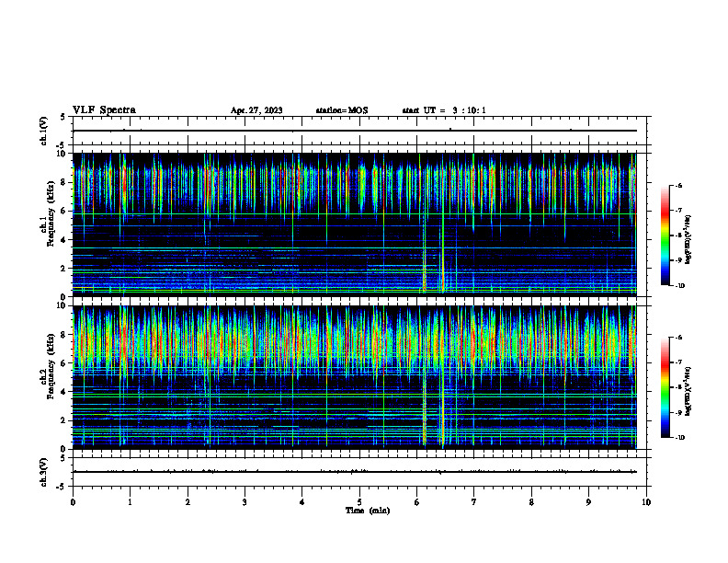Click the "6" kHz tick of ch.1 spectrogram
The height and width of the screenshot is (563, 728).
click(63, 212)
